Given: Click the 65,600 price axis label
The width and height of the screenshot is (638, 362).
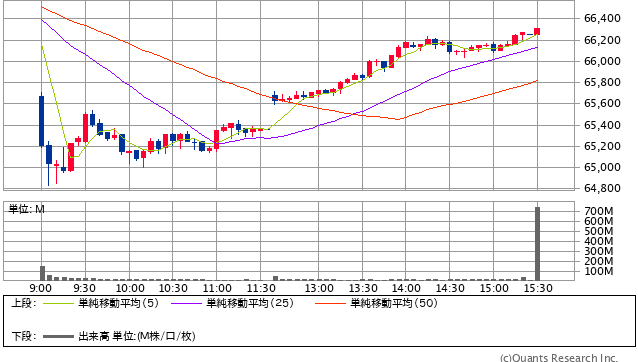Looking at the screenshot, I should (602, 103).
